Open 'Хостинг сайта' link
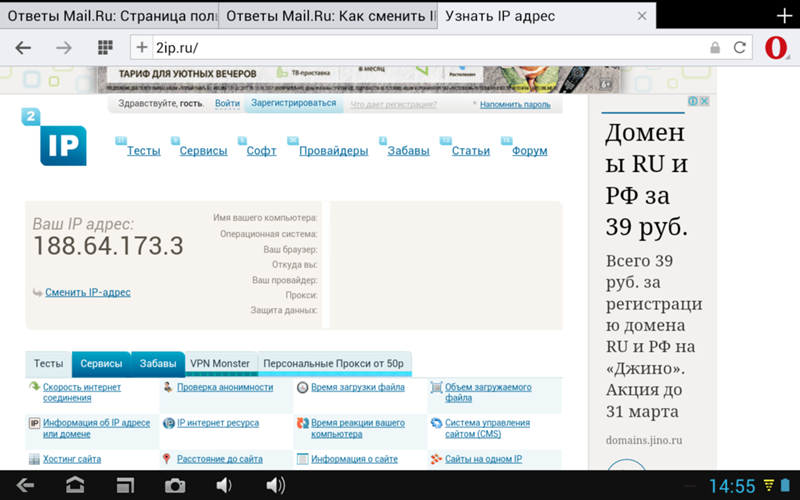 point(72,459)
